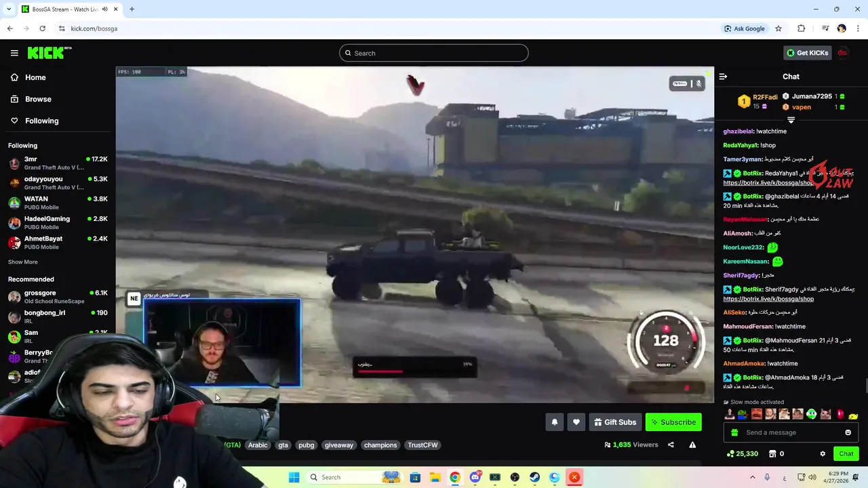Screen dimensions: 868x488
Task: Open the Chrome media control icon
Action: tap(825, 28)
